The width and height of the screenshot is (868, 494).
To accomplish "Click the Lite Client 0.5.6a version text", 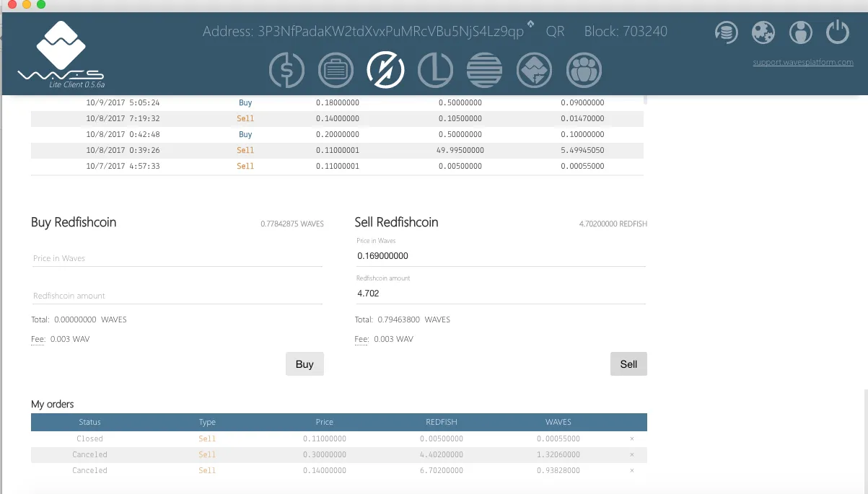I will tap(76, 85).
